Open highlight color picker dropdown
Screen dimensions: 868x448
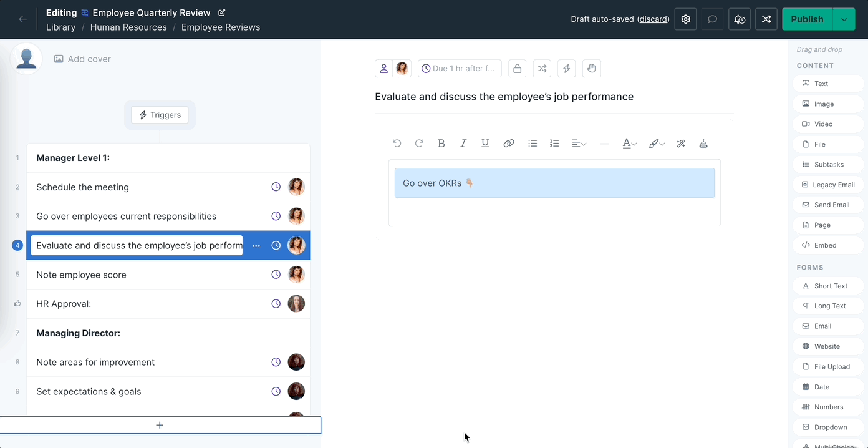click(x=656, y=144)
